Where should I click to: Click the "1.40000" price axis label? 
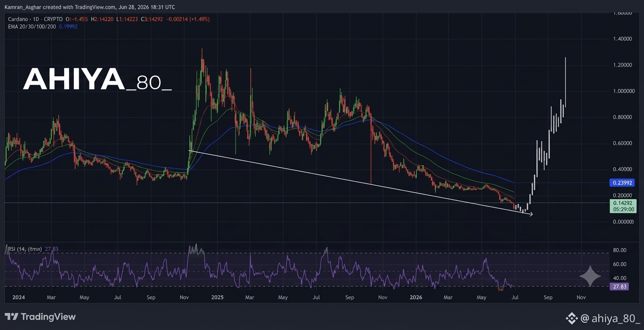pyautogui.click(x=623, y=39)
